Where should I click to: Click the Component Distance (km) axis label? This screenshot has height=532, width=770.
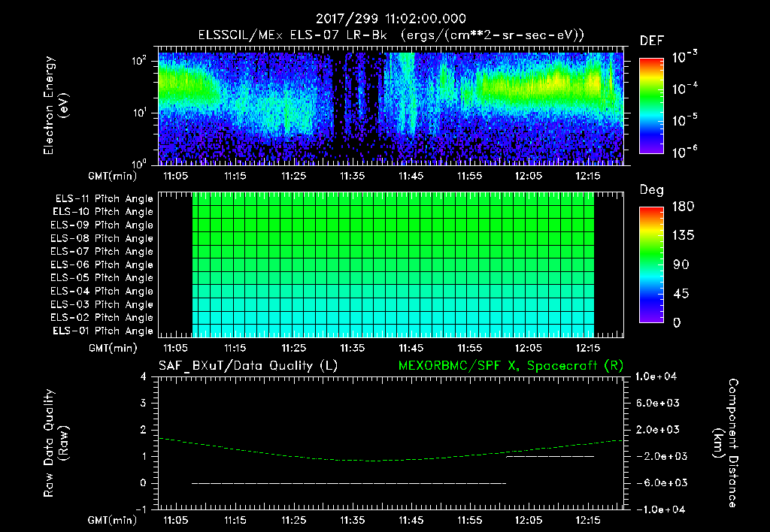point(726,443)
